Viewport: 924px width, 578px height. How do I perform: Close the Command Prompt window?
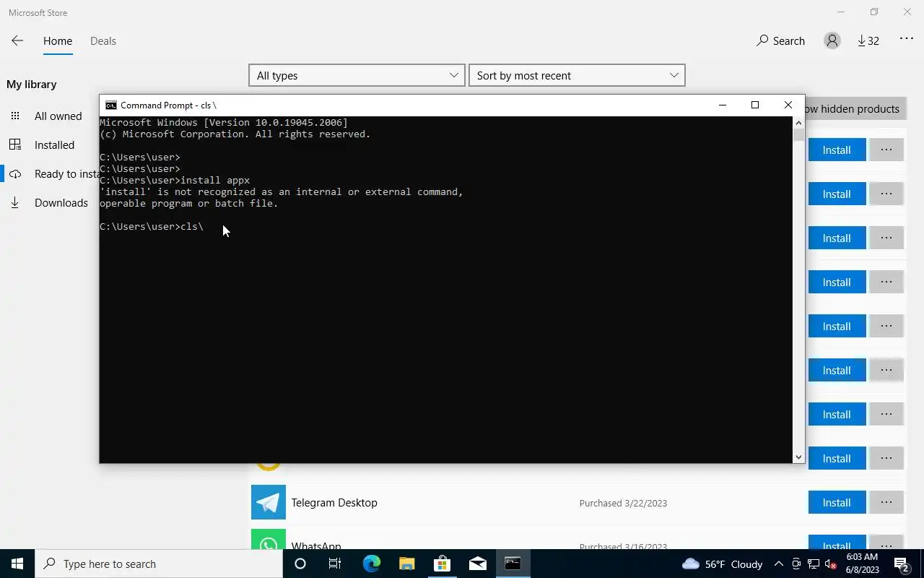tap(788, 105)
